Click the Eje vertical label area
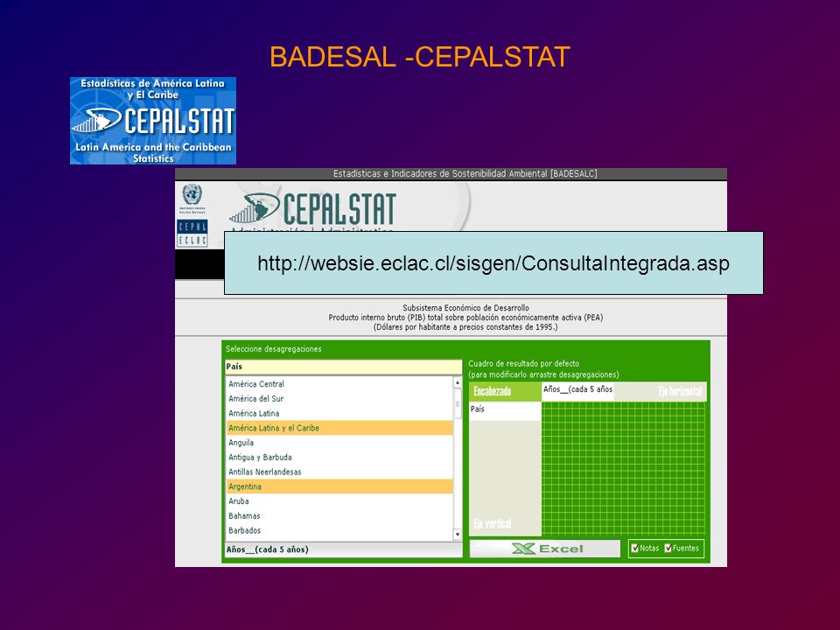840x630 pixels. coord(493,524)
